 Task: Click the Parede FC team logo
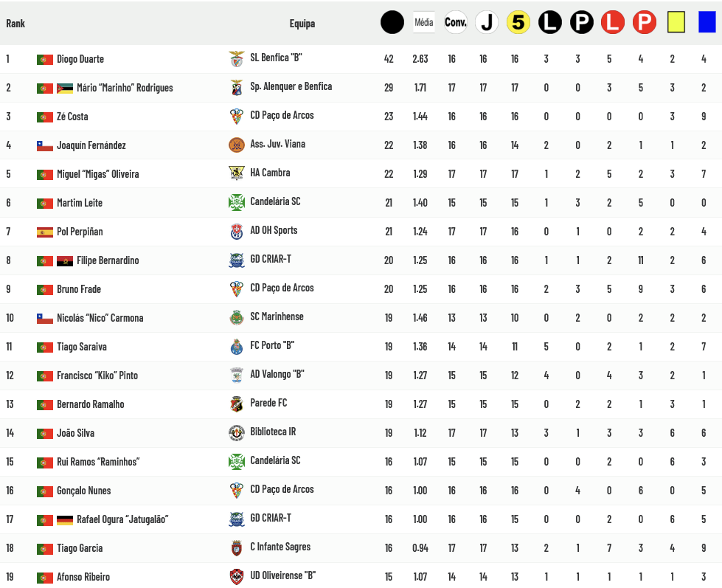[237, 404]
